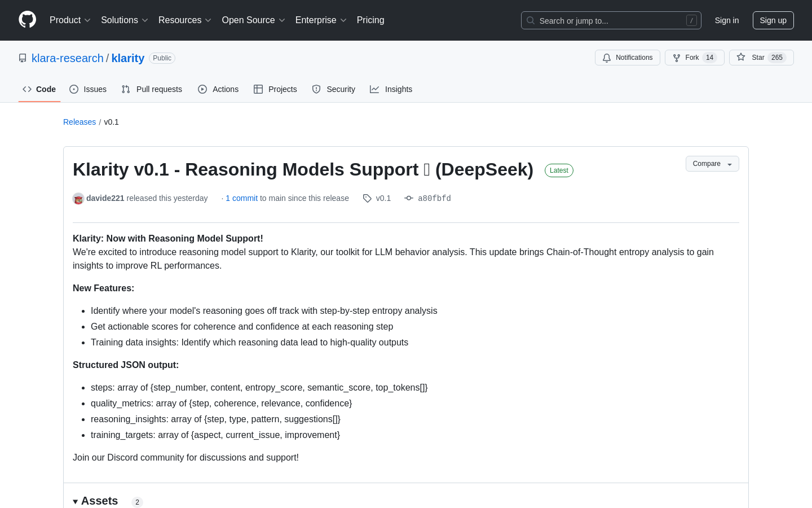Viewport: 812px width, 508px height.
Task: Star the klarity repository
Action: [761, 58]
